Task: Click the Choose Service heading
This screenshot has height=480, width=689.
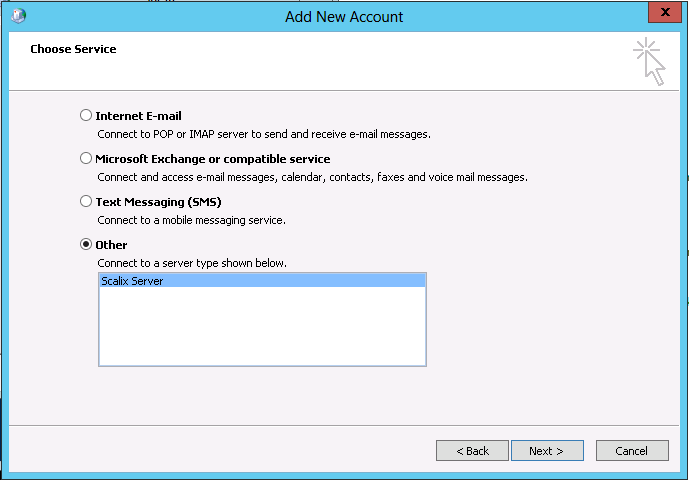Action: (73, 49)
